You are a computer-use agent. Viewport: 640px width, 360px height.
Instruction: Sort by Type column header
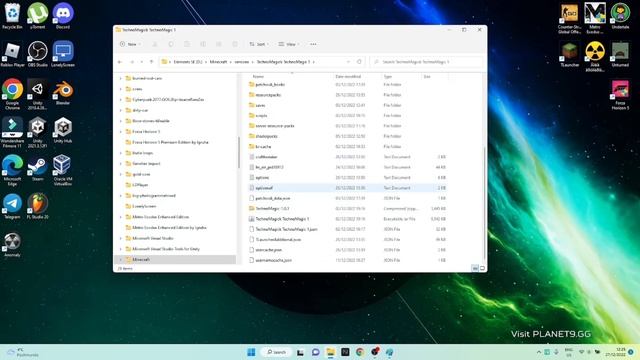pyautogui.click(x=388, y=76)
